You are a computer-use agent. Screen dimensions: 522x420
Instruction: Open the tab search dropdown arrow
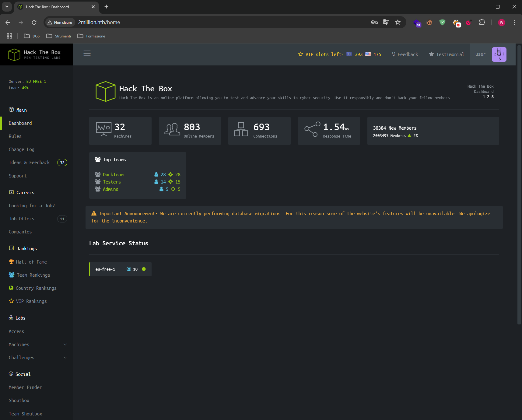click(7, 7)
